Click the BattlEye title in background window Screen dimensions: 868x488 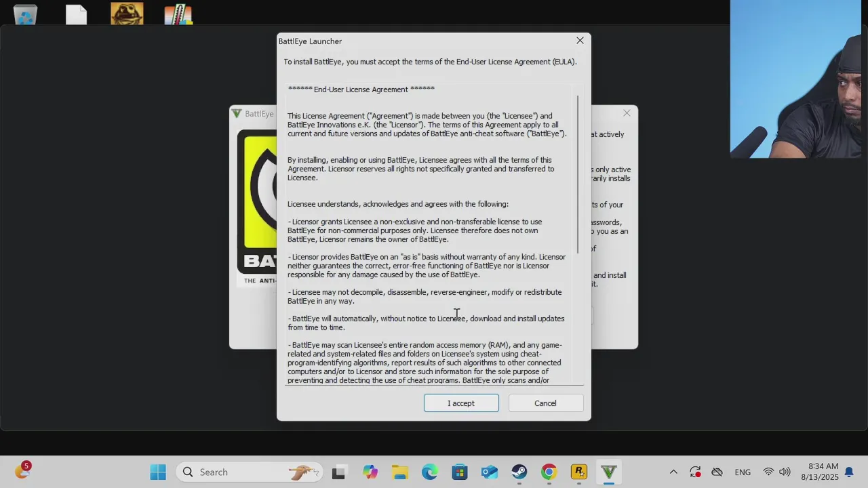tap(259, 114)
